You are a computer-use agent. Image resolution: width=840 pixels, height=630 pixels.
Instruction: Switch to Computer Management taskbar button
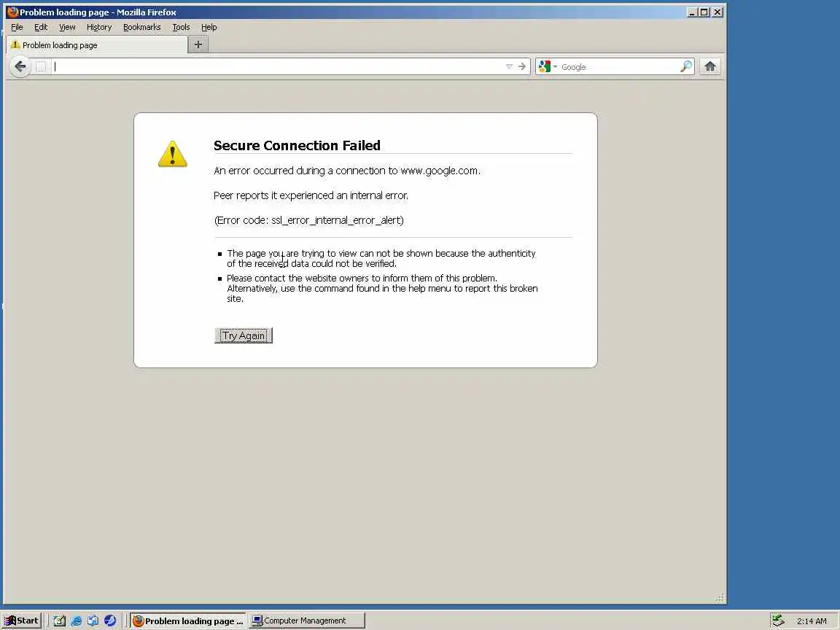[x=306, y=621]
